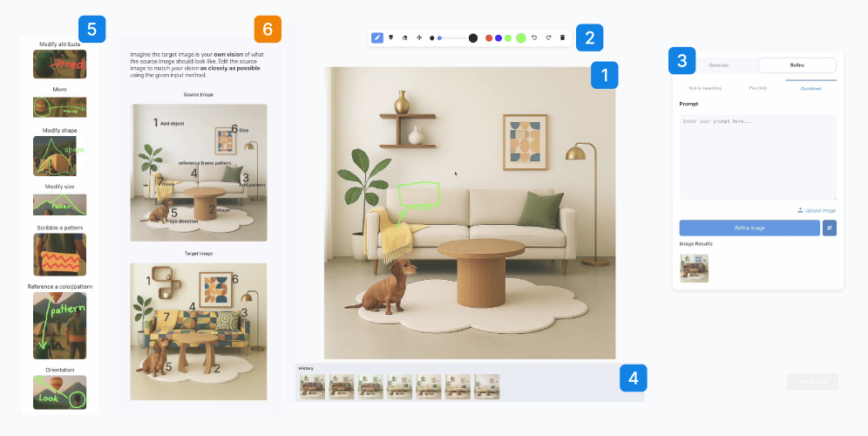The width and height of the screenshot is (868, 436).
Task: Select the third thumbnail in History
Action: [371, 386]
